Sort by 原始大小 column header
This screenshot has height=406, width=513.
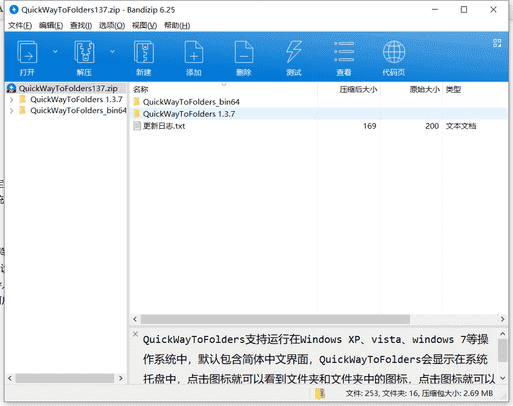[425, 89]
